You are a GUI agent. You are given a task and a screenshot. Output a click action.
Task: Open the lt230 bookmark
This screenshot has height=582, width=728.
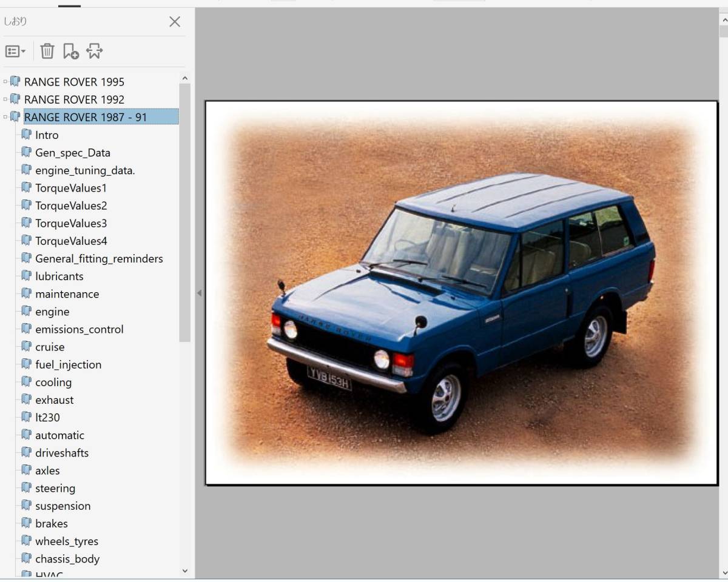47,418
